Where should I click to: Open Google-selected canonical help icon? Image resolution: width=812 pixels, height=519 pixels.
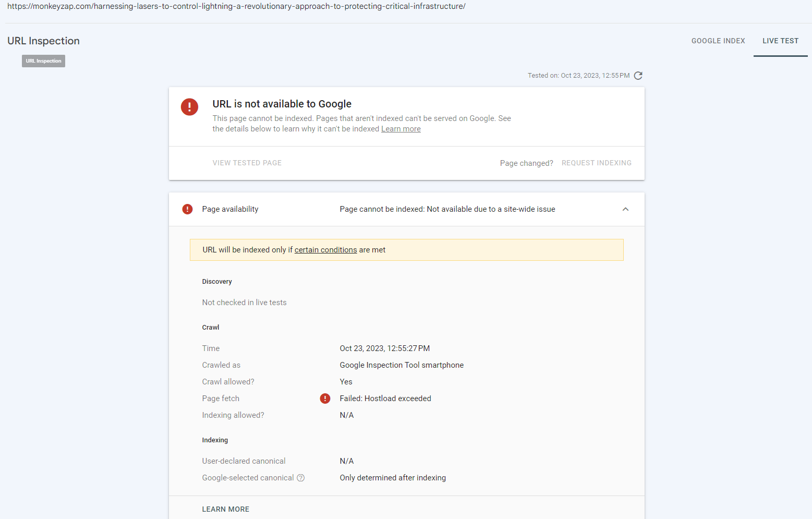point(301,478)
